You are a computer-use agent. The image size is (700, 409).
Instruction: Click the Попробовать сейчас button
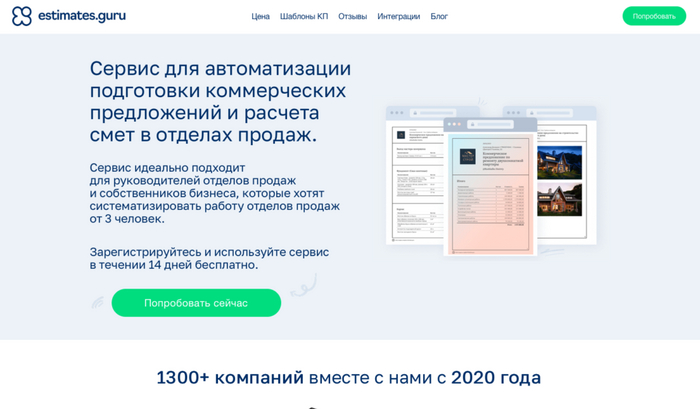196,303
